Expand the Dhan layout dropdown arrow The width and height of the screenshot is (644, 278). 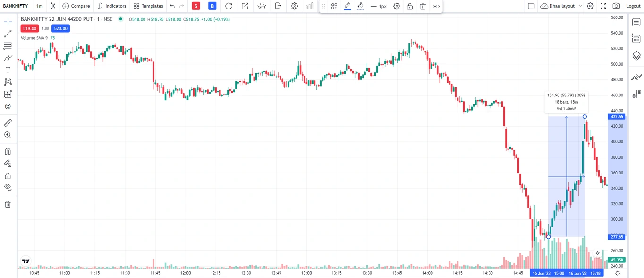[580, 6]
